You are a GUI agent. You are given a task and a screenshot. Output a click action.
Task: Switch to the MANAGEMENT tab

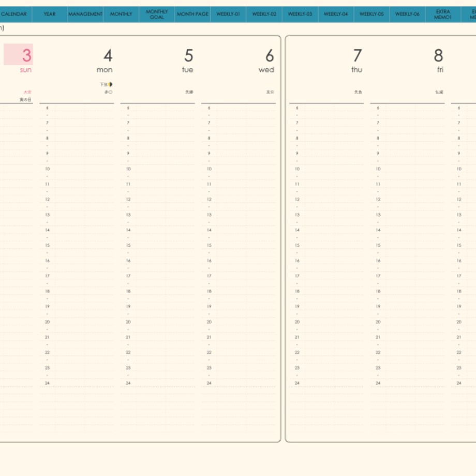(x=85, y=14)
